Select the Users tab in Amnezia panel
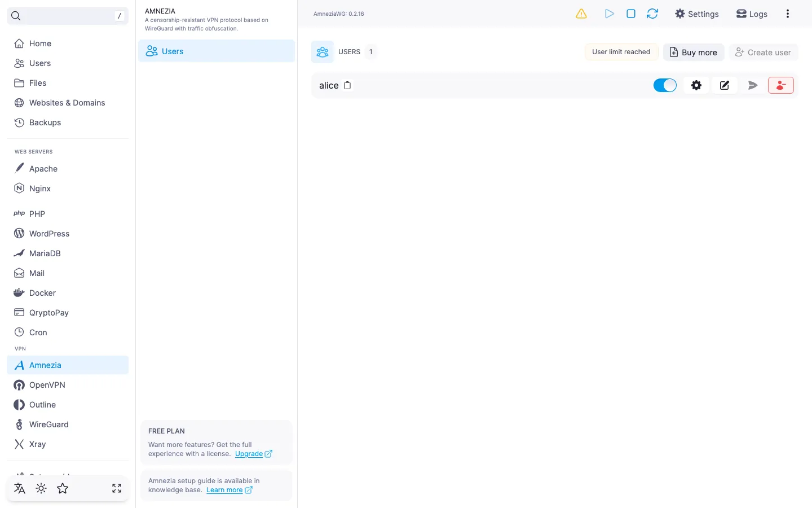Screen dimensions: 812x508 (x=217, y=51)
